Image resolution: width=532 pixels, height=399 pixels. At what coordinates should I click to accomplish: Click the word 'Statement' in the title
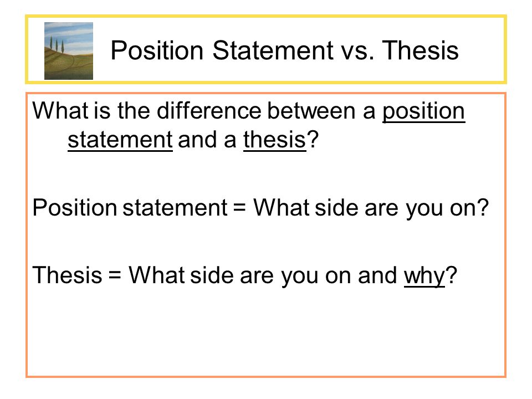point(273,50)
